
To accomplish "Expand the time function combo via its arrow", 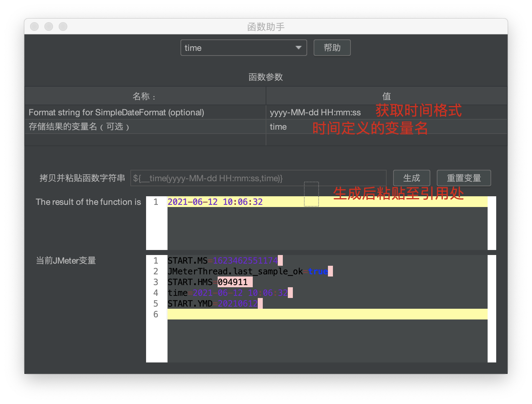I will (298, 48).
